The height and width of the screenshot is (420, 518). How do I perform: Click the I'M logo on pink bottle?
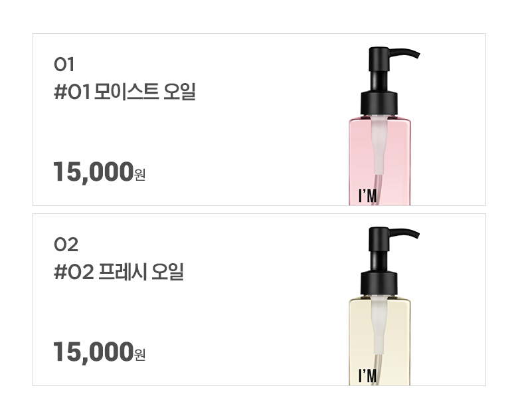tap(367, 196)
